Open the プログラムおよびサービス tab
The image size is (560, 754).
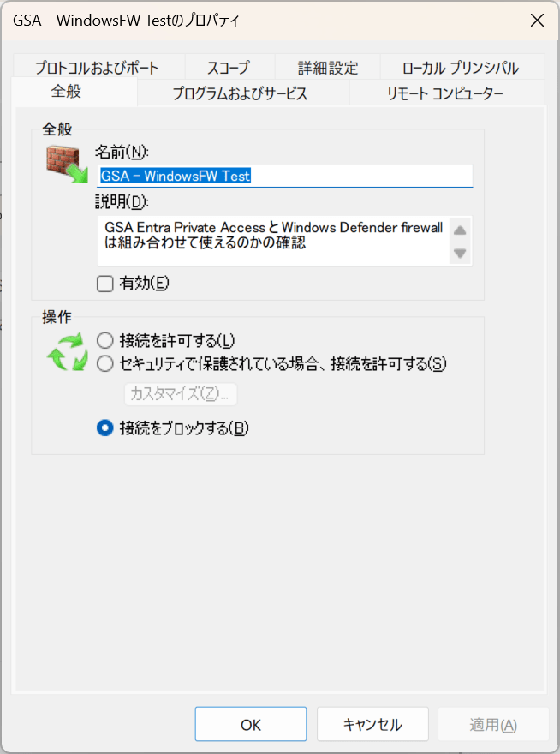240,93
